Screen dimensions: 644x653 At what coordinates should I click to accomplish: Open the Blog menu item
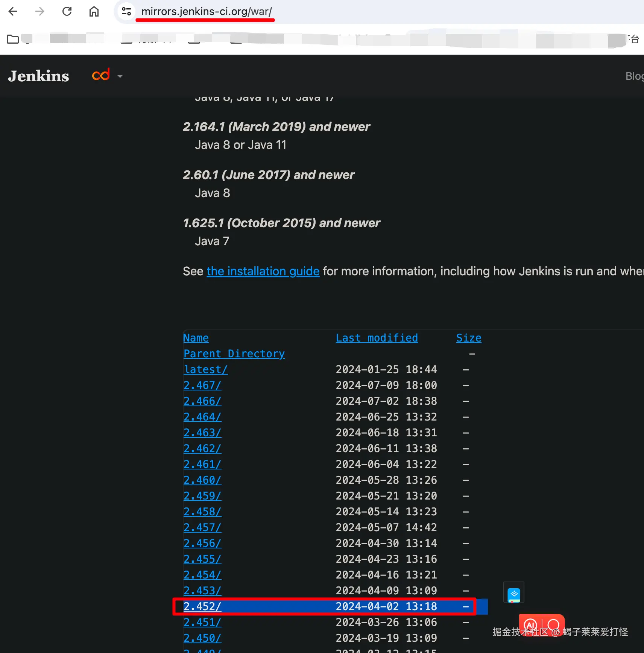coord(635,76)
